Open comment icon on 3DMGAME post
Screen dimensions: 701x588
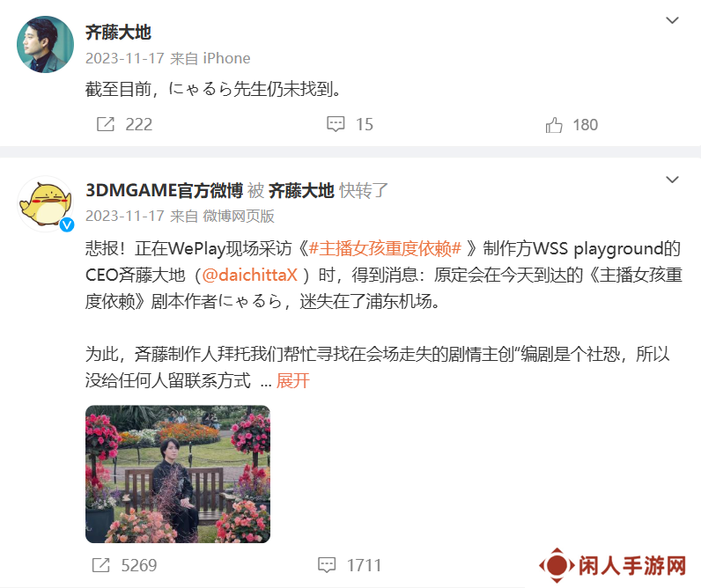327,565
